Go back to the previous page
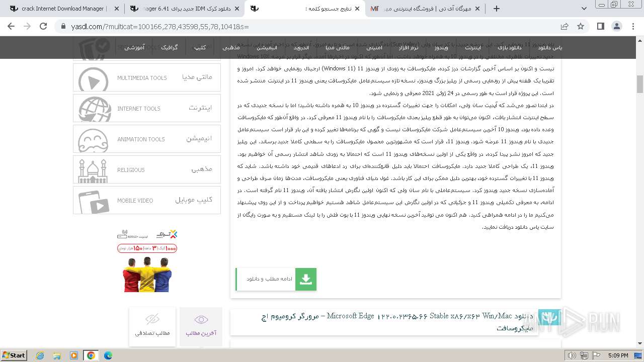Image resolution: width=644 pixels, height=362 pixels. point(11,26)
